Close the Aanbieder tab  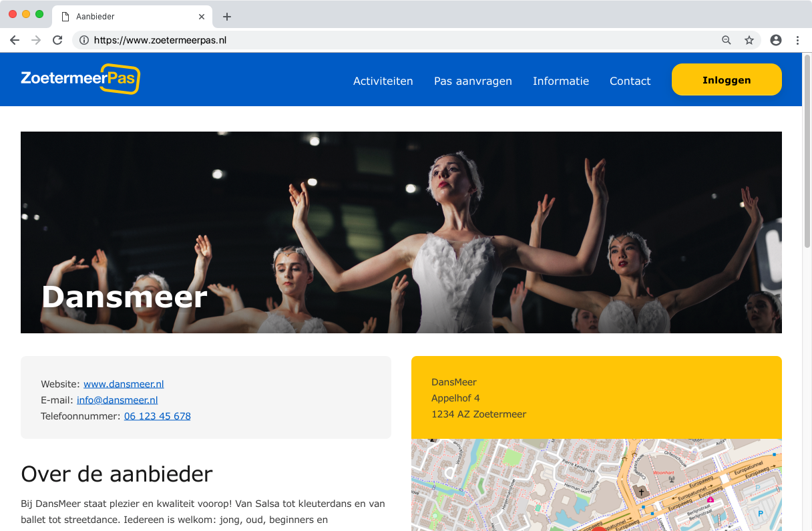click(202, 17)
